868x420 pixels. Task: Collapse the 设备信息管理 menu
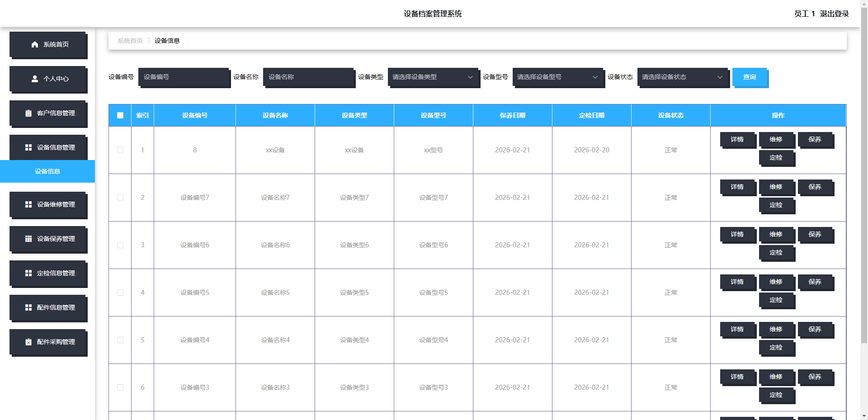[47, 147]
